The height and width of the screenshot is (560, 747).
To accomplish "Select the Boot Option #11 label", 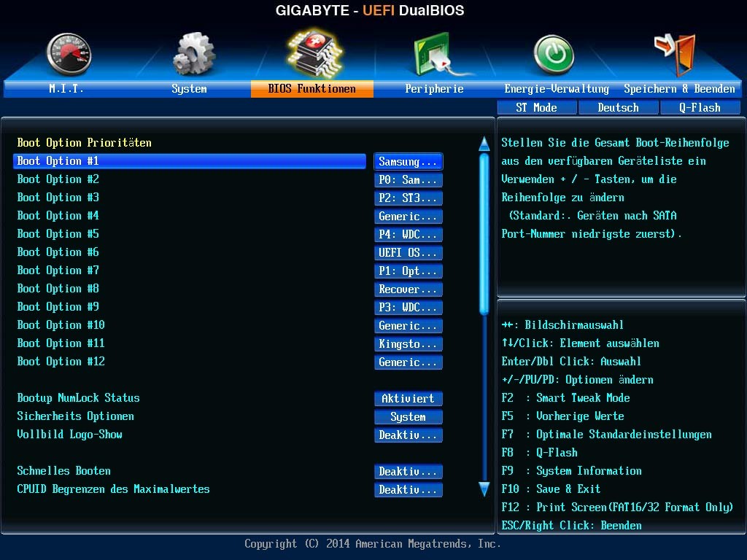I will coord(61,343).
